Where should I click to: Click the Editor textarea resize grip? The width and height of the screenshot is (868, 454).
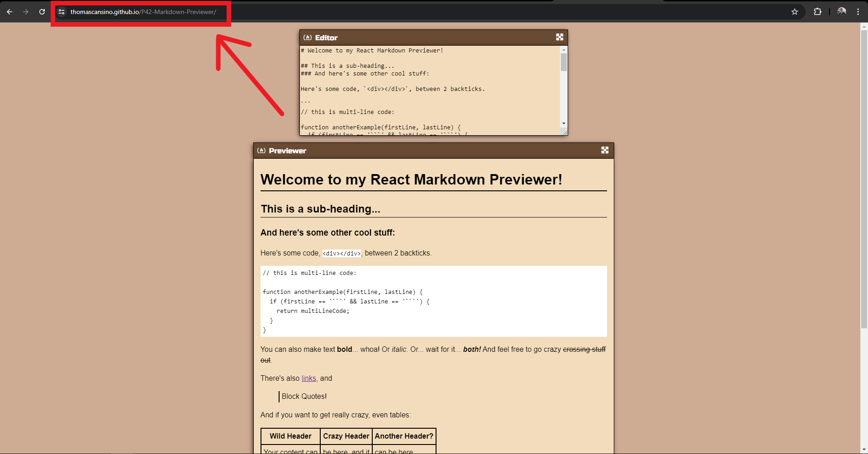click(x=564, y=132)
